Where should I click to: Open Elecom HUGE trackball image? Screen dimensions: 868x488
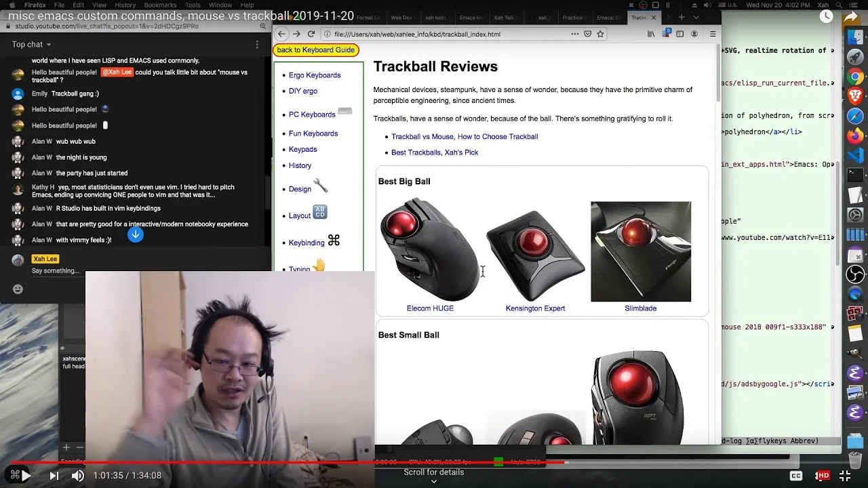430,250
